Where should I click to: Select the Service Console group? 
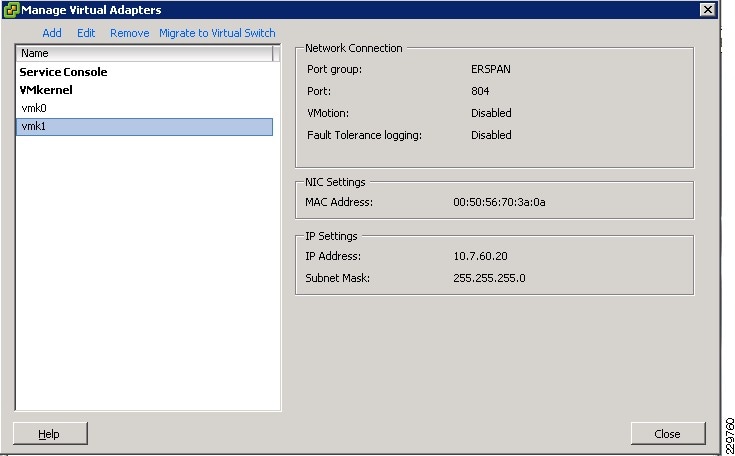tap(63, 72)
